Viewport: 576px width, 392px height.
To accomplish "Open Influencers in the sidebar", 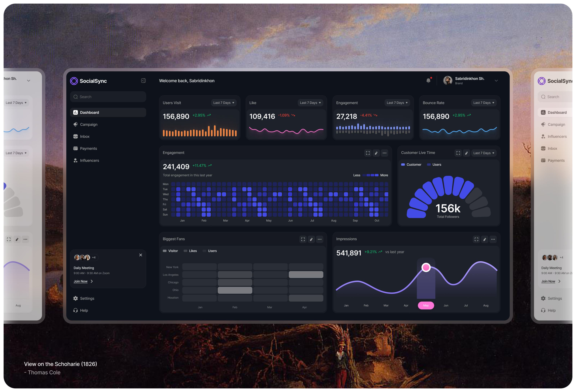I will click(x=89, y=160).
